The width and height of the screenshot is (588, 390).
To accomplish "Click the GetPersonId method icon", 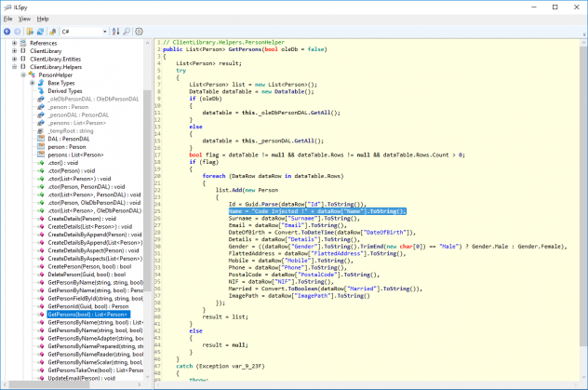I will pos(41,306).
